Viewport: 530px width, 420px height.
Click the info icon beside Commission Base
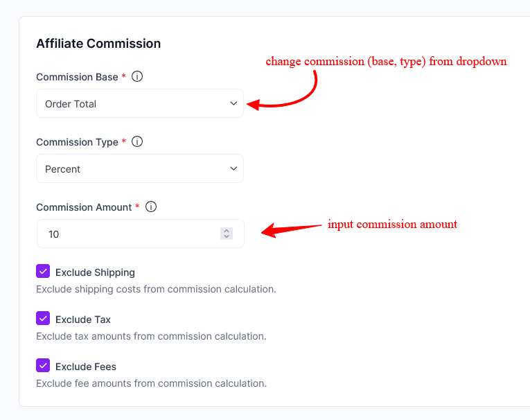point(137,77)
